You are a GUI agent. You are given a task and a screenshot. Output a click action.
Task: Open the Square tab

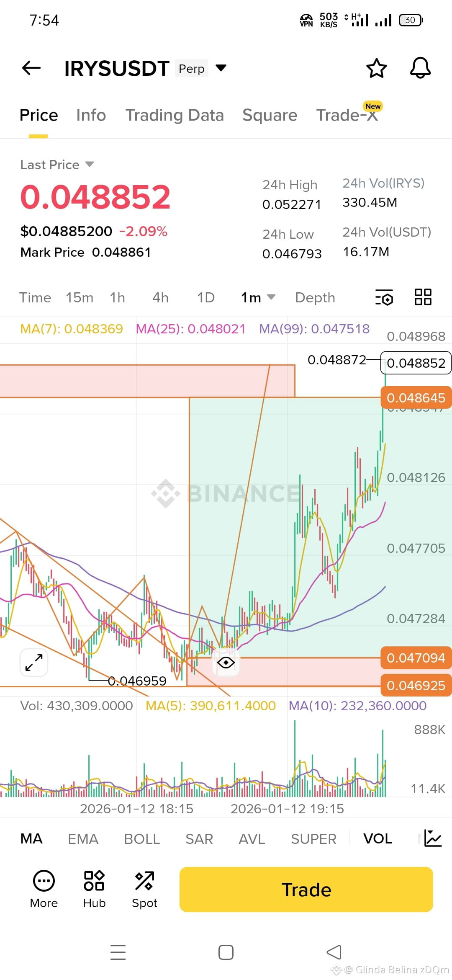(270, 115)
